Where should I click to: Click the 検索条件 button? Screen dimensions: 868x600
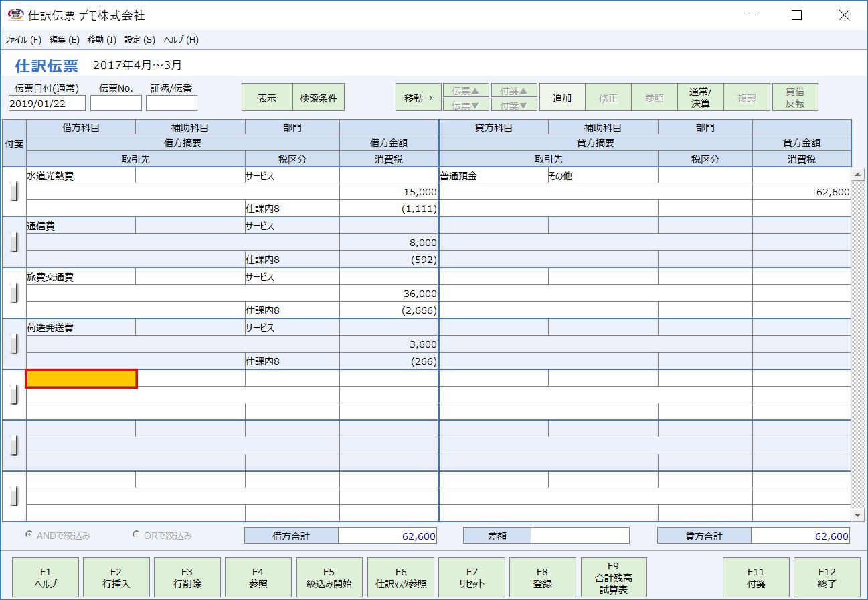pyautogui.click(x=317, y=96)
